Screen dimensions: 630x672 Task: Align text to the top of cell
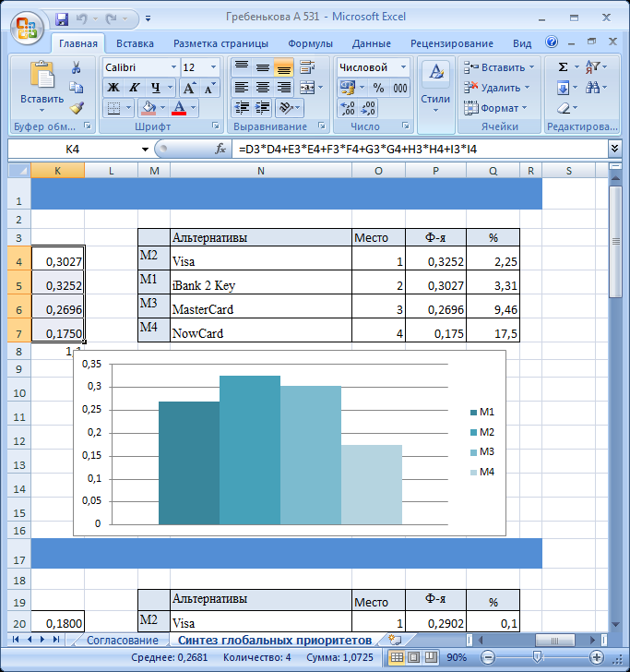click(x=242, y=66)
